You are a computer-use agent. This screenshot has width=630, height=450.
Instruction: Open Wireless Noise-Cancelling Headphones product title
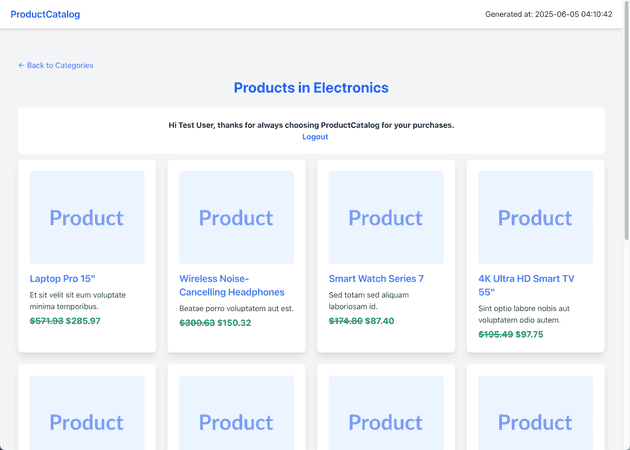(232, 285)
